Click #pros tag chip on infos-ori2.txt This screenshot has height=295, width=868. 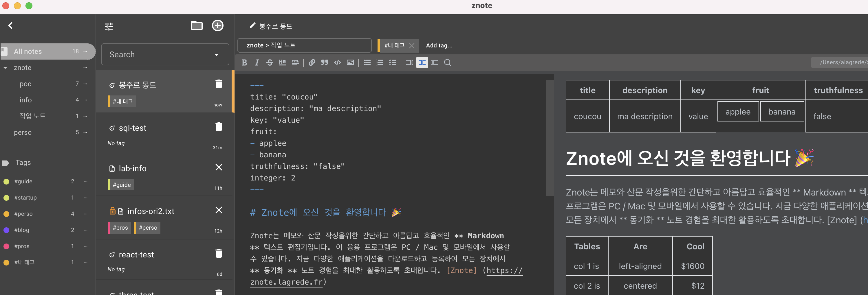pos(119,228)
